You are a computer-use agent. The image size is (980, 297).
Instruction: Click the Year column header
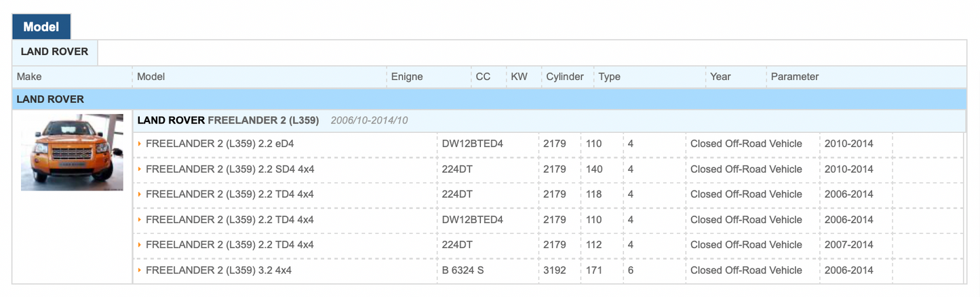720,77
